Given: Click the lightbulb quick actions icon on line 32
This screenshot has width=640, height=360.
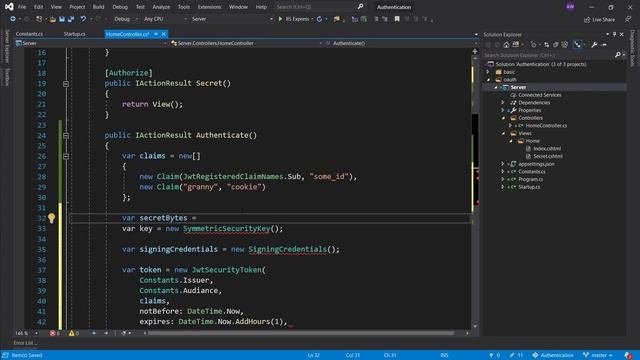Looking at the screenshot, I should pos(51,218).
